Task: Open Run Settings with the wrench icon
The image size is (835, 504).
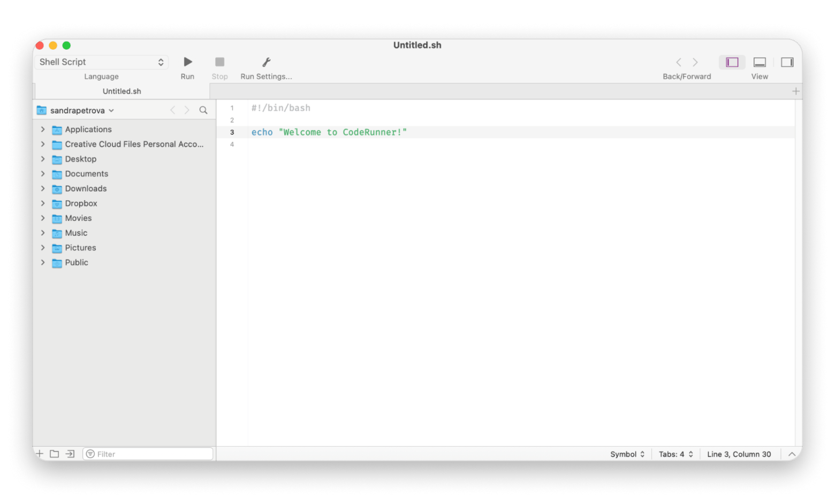Action: tap(266, 62)
